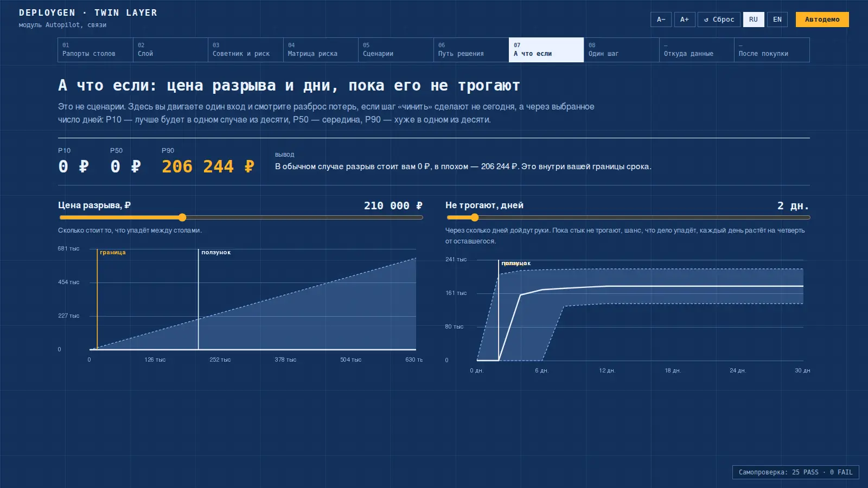
Task: Open the Советник и риск tab
Action: click(x=246, y=50)
